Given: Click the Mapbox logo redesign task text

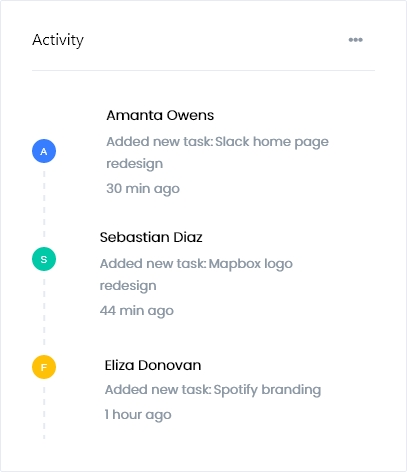Looking at the screenshot, I should click(196, 275).
